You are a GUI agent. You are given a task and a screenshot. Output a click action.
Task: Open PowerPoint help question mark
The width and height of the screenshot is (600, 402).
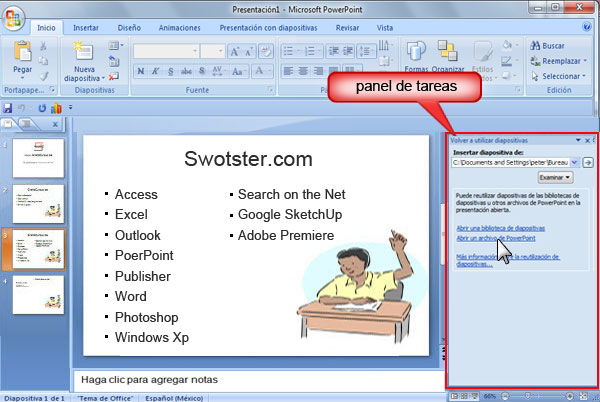[587, 27]
